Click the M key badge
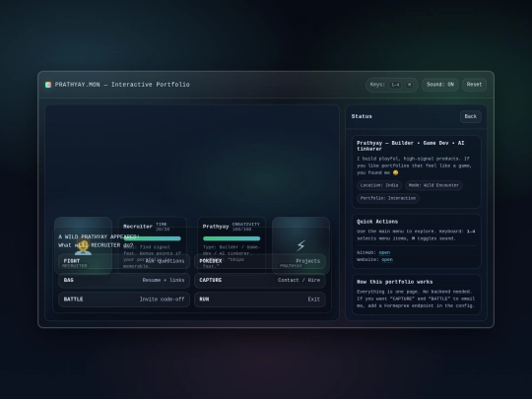This screenshot has height=399, width=532. coord(409,85)
